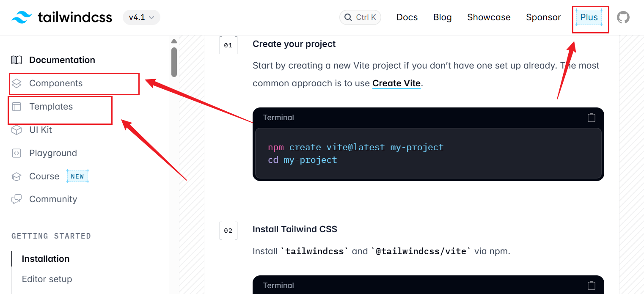This screenshot has width=644, height=294.
Task: Open the Showcase page
Action: 489,17
